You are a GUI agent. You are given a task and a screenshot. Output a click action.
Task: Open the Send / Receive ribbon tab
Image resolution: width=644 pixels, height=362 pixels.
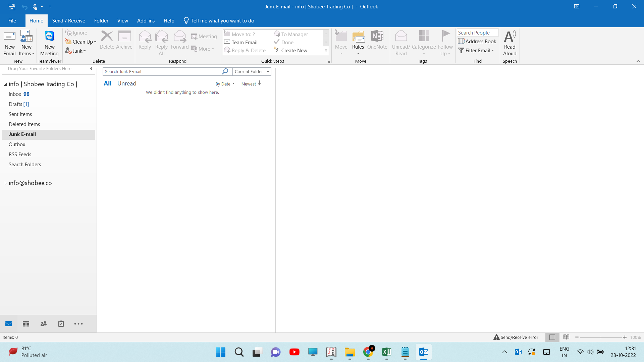(x=68, y=21)
